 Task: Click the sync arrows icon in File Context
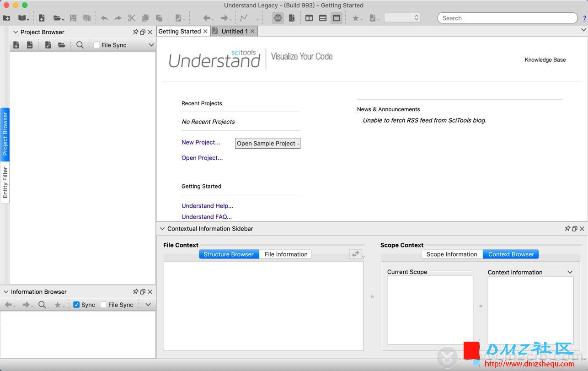[355, 254]
